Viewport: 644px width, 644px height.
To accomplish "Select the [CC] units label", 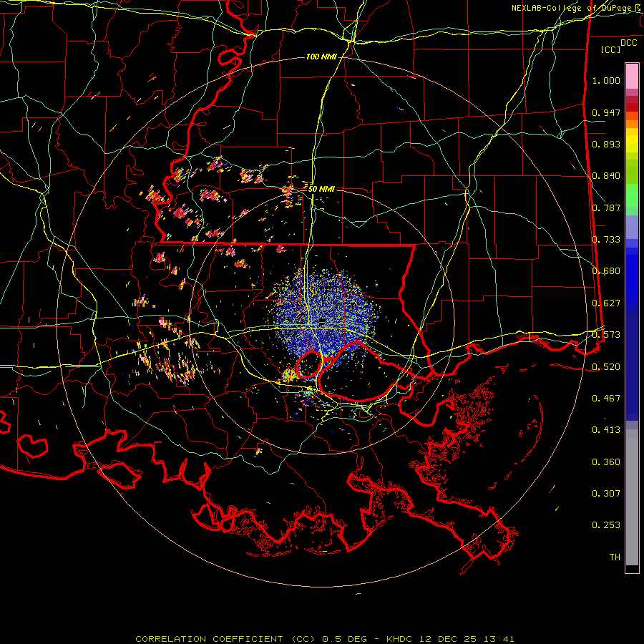I will coord(611,49).
